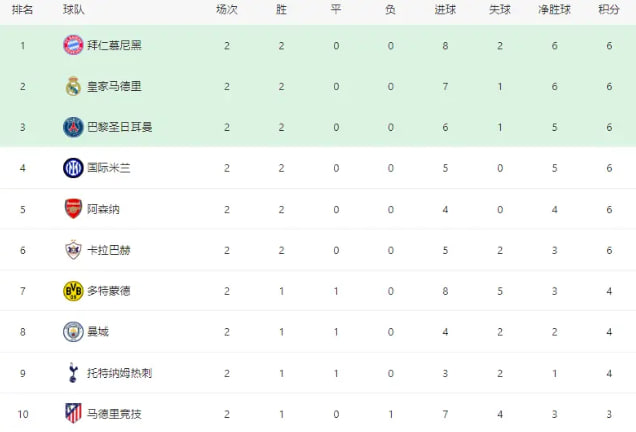Click the Arsenal club crest
Screen dimensions: 636x432
point(73,208)
